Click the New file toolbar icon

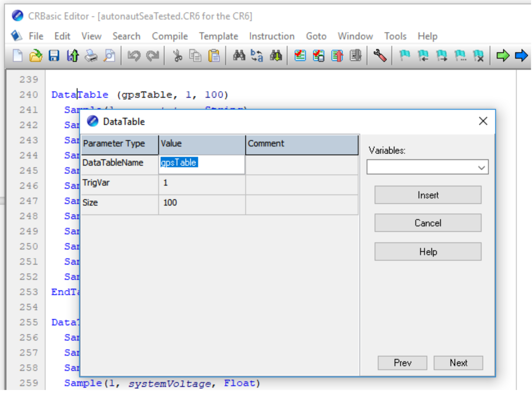click(18, 56)
